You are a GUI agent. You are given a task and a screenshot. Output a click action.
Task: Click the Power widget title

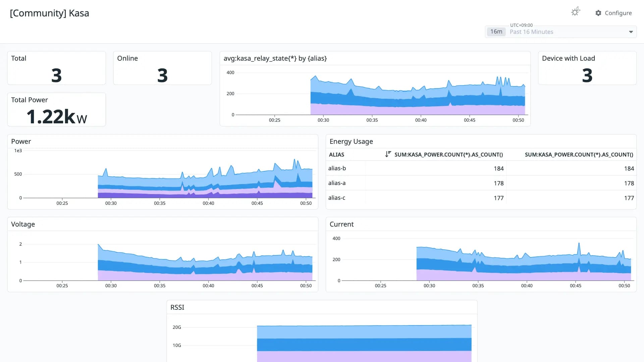pyautogui.click(x=21, y=141)
